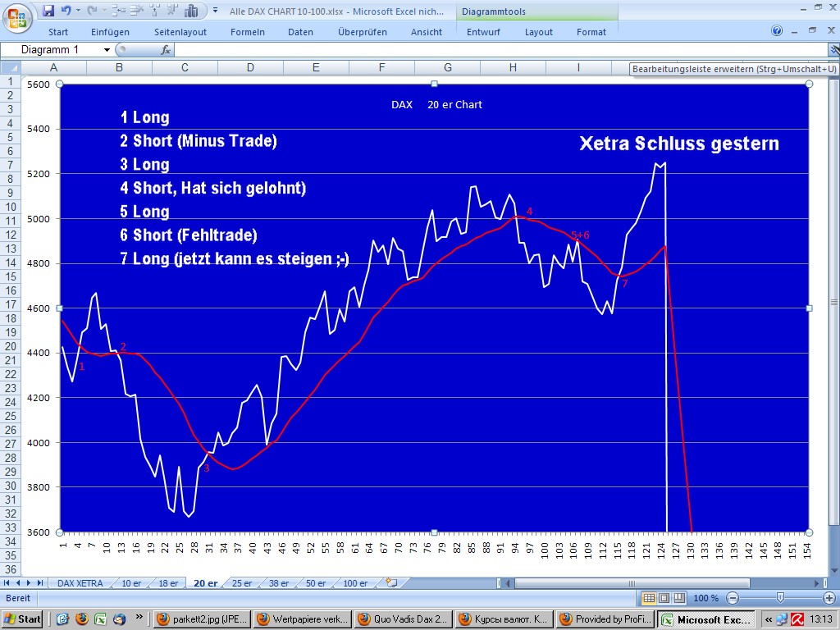840x630 pixels.
Task: Click the column chart icon in Quick Access toolbar
Action: [191, 10]
